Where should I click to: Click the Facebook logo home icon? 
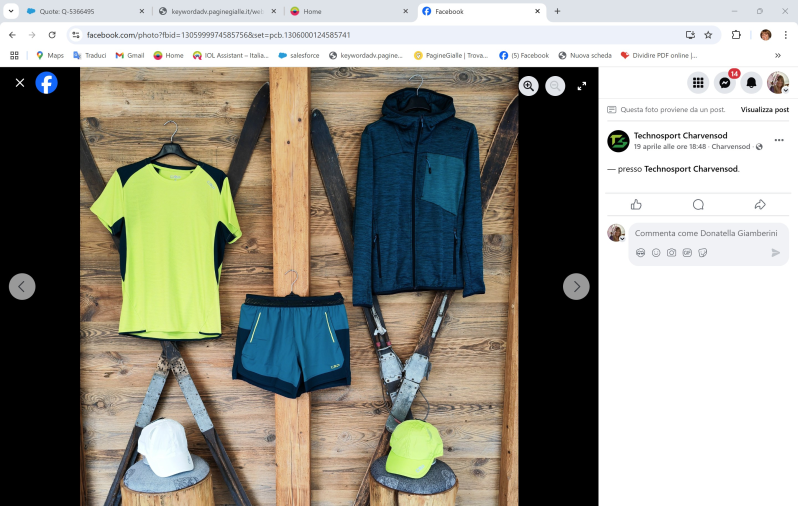pos(46,82)
